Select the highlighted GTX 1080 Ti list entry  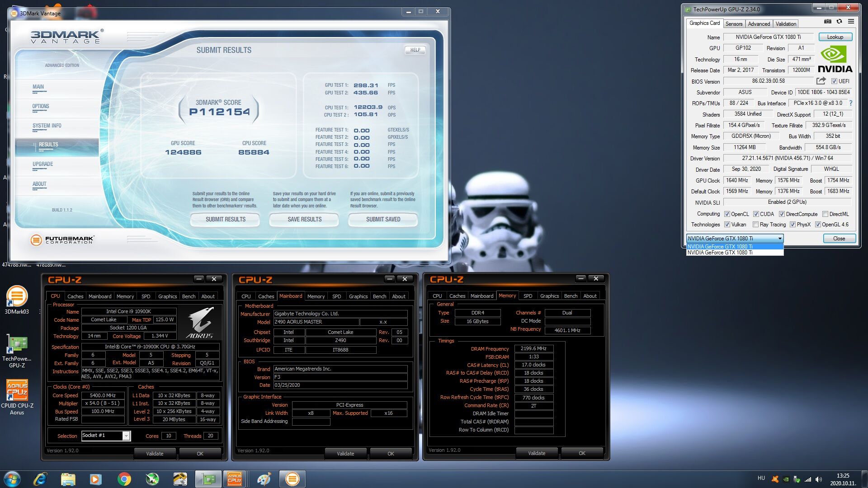pos(735,247)
